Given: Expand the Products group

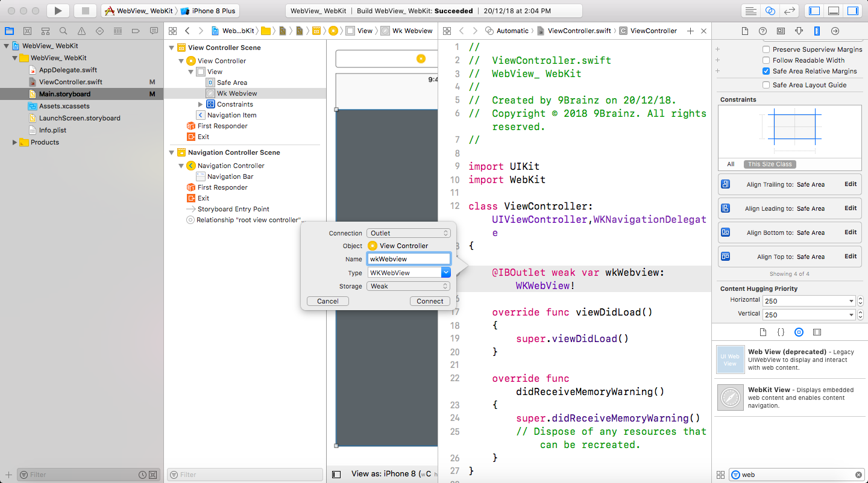Looking at the screenshot, I should click(15, 142).
